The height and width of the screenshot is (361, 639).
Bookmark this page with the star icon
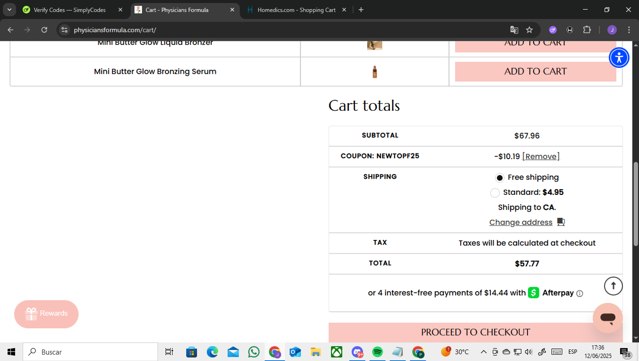point(529,30)
